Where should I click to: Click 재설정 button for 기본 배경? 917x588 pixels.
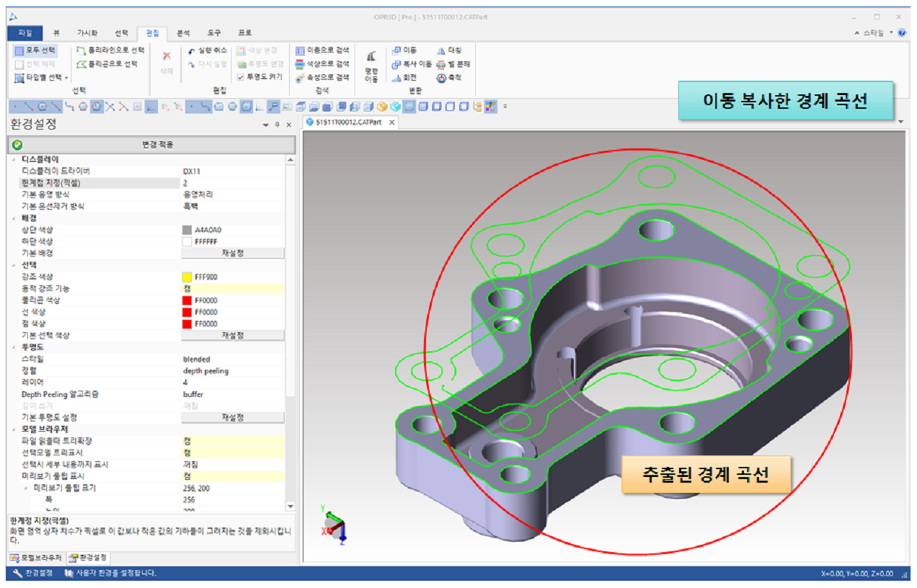[232, 253]
